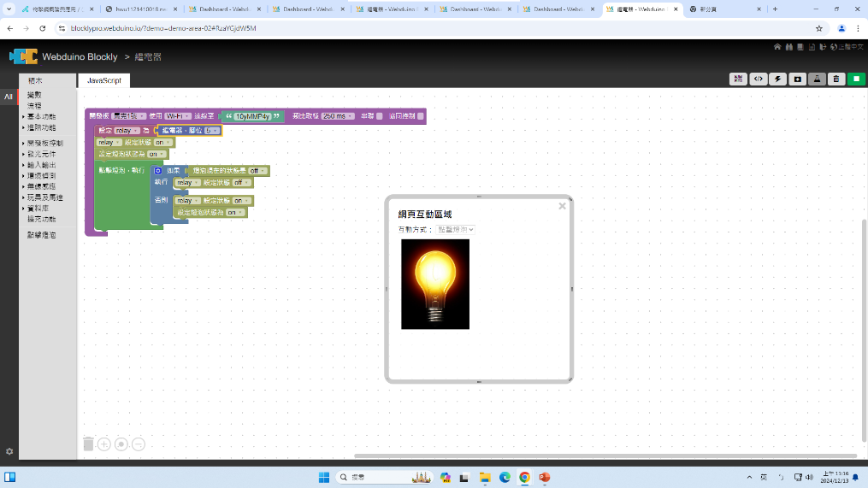Click the QR code button in the toolbar
Image resolution: width=868 pixels, height=488 pixels.
[x=737, y=79]
